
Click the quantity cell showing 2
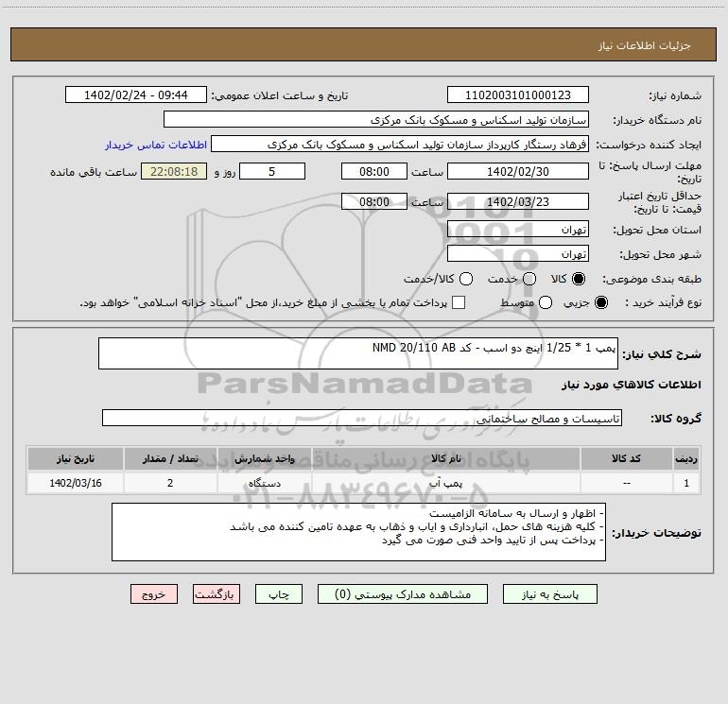pos(170,483)
